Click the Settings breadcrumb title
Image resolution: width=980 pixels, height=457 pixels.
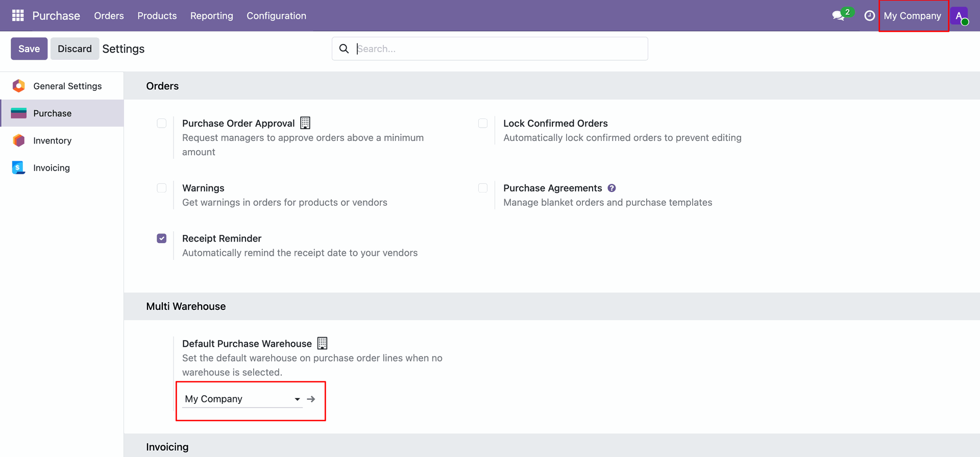[x=124, y=49]
